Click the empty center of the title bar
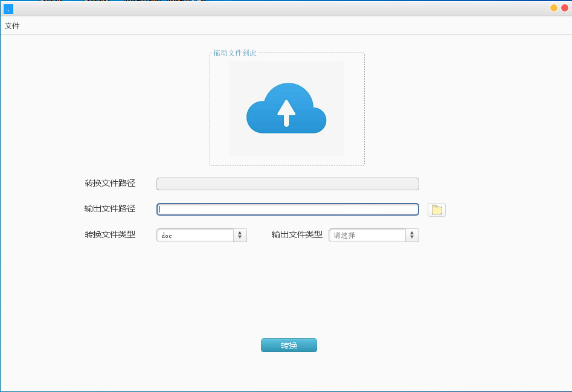Screen dimensions: 572x392 [x=284, y=8]
